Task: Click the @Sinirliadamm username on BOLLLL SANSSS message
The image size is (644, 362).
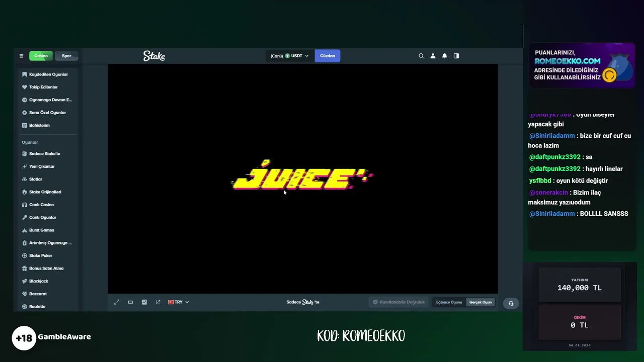Action: 551,214
